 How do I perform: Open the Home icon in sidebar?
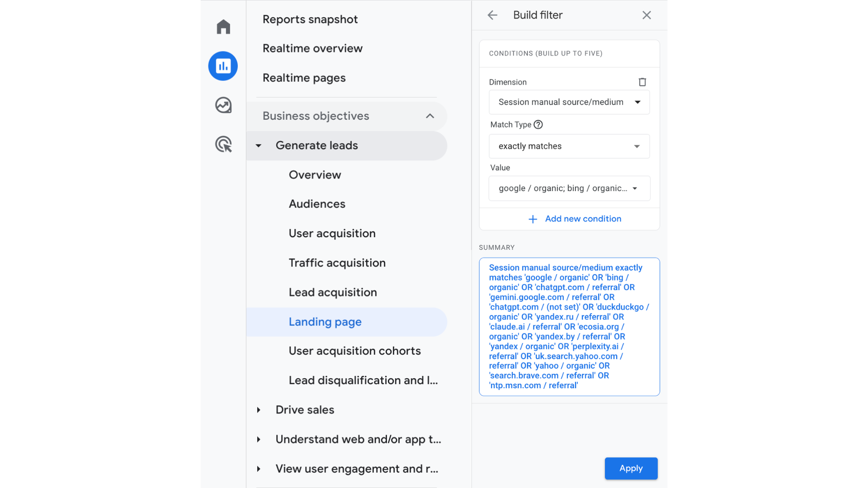coord(223,27)
